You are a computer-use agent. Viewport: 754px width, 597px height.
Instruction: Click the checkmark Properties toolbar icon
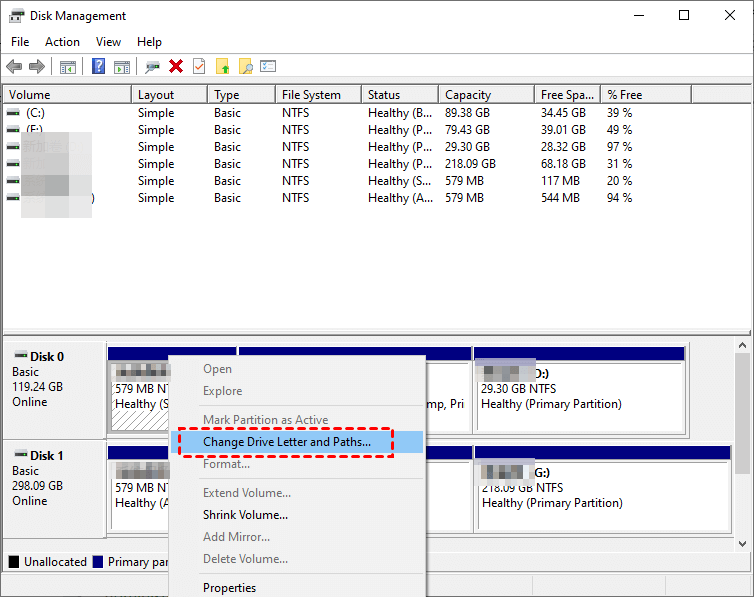199,67
